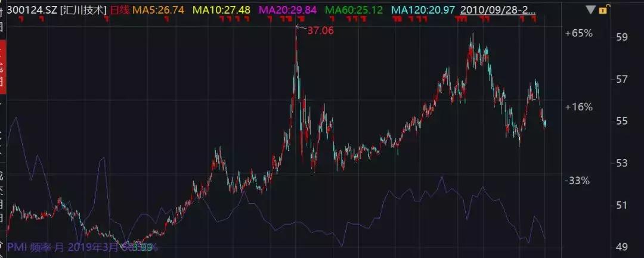Select the MA5:26.74 indicator

point(157,10)
